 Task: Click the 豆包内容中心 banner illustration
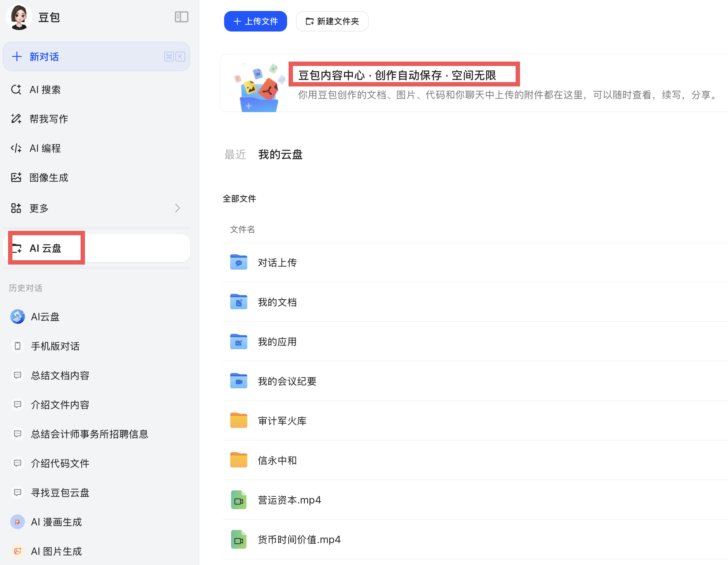(258, 86)
